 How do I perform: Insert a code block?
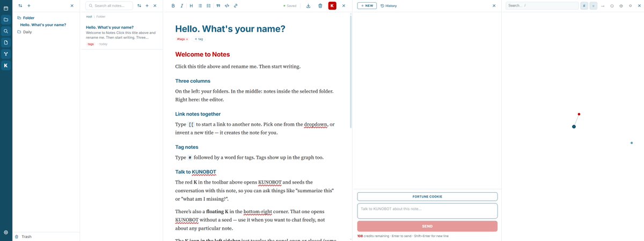[x=227, y=5]
